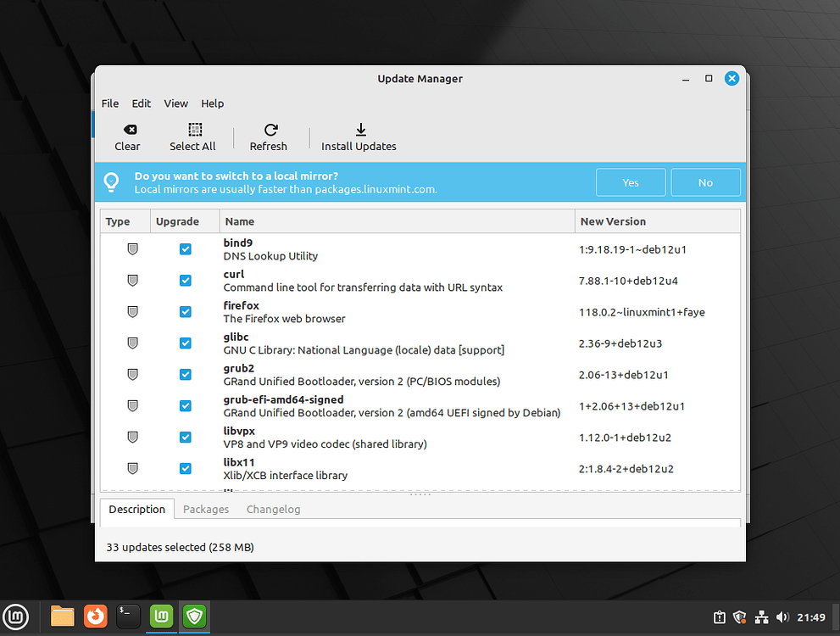Uncheck the curl update
840x636 pixels.
(185, 280)
